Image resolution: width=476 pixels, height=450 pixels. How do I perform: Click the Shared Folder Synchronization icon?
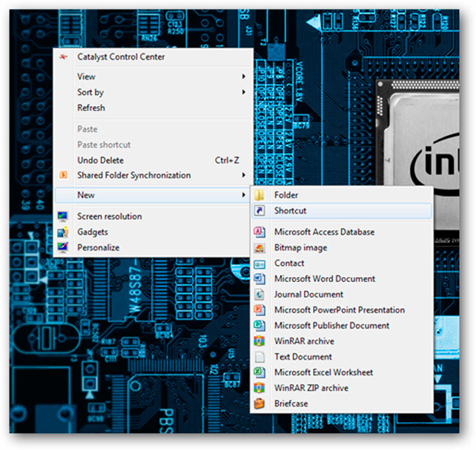[x=63, y=175]
